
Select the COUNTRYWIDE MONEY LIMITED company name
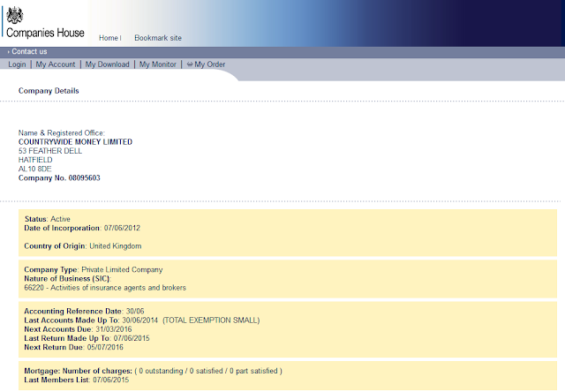point(75,142)
